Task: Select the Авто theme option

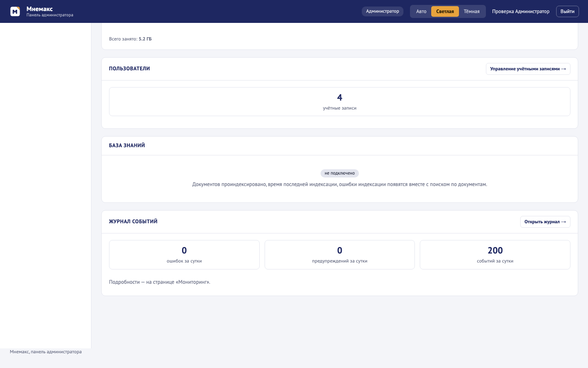Action: pos(421,11)
